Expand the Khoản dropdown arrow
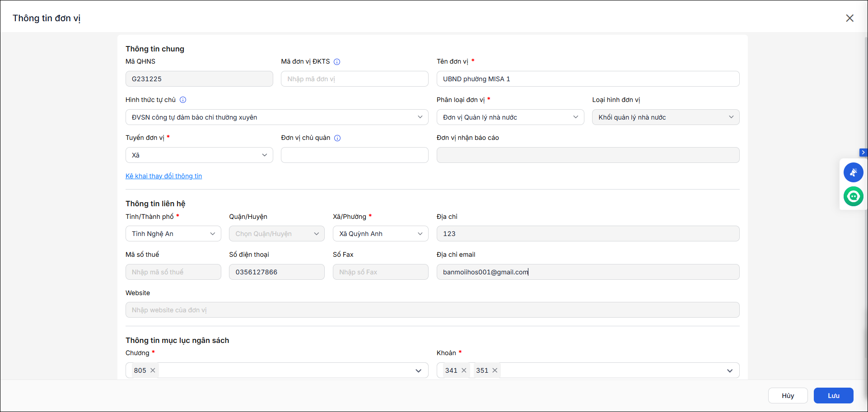The image size is (868, 412). pyautogui.click(x=730, y=371)
